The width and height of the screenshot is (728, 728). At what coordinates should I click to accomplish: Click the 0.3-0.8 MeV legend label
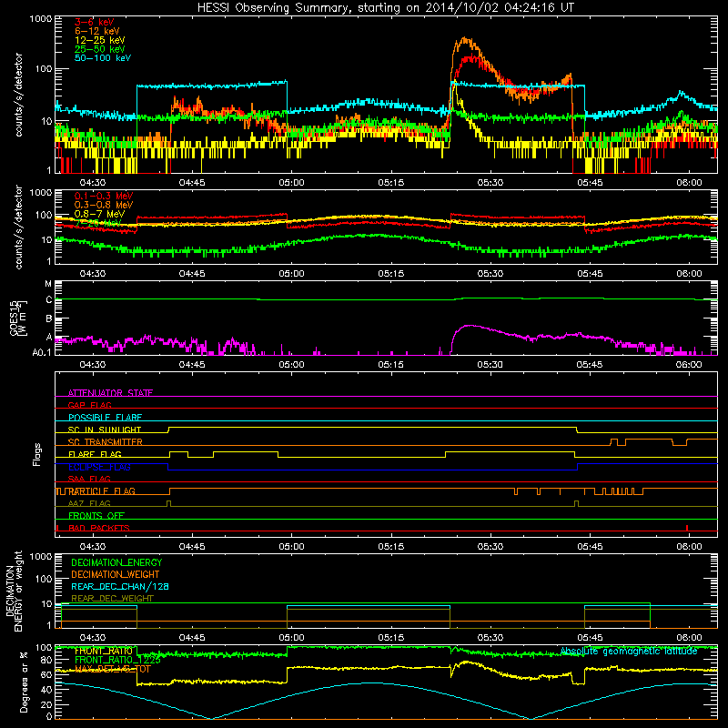pos(104,205)
